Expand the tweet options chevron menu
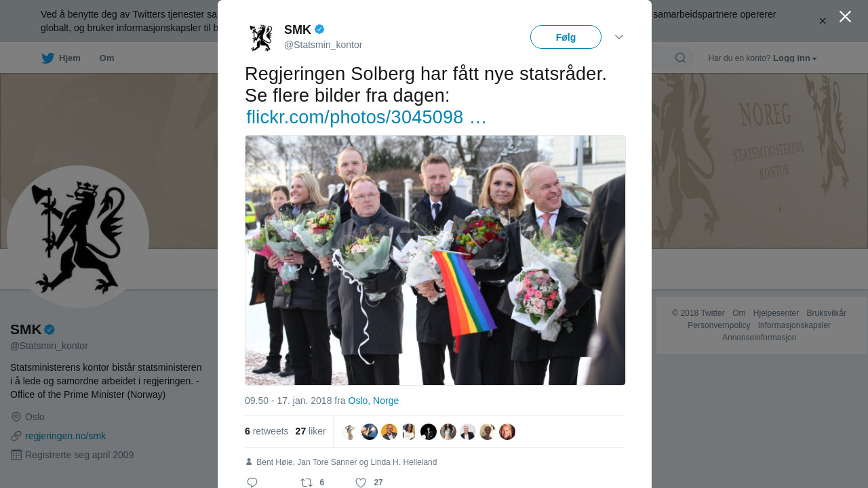The height and width of the screenshot is (488, 868). 619,37
